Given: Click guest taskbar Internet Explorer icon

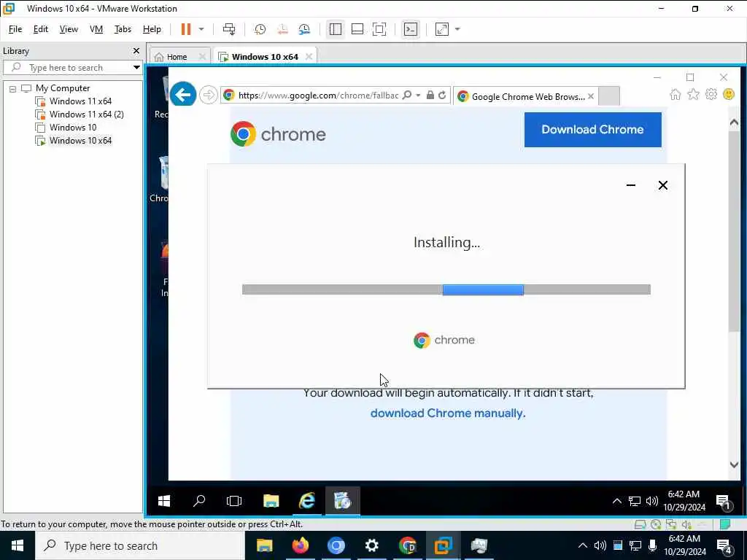Looking at the screenshot, I should coord(307,500).
